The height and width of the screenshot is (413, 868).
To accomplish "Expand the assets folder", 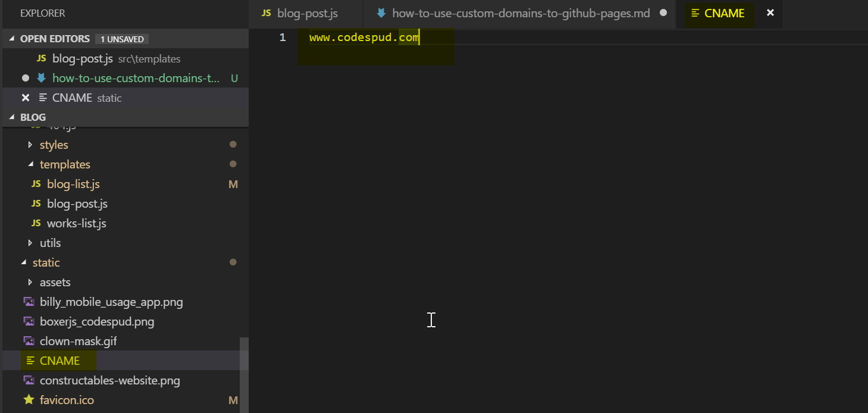I will pos(30,282).
